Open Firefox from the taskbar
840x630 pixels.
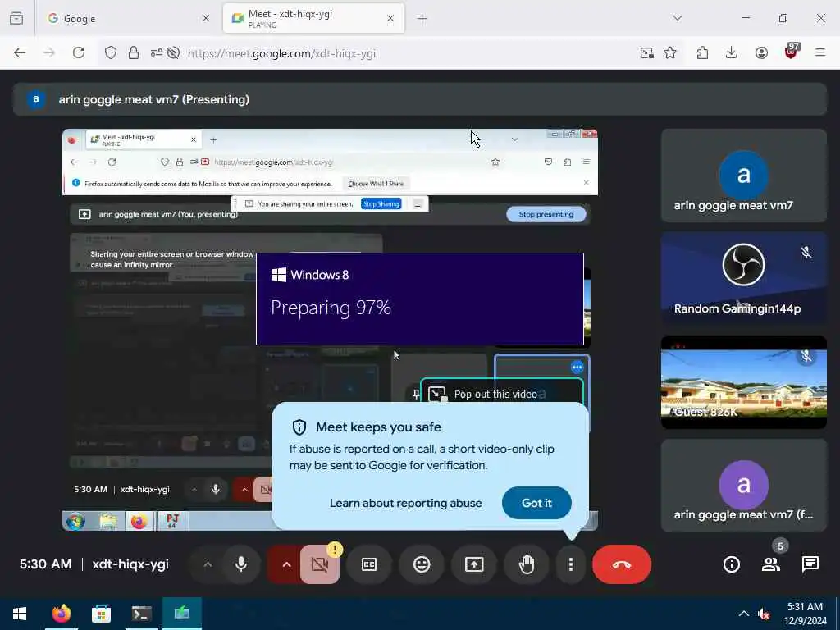tap(61, 614)
